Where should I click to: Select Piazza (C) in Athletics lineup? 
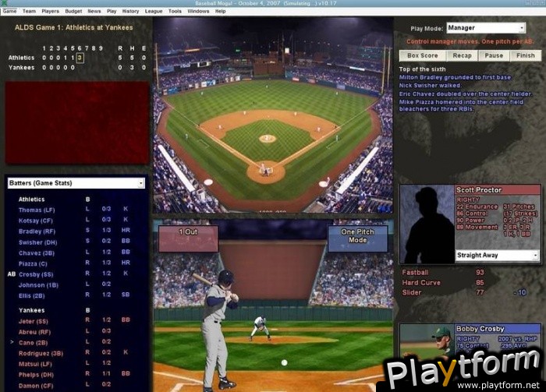pyautogui.click(x=33, y=263)
